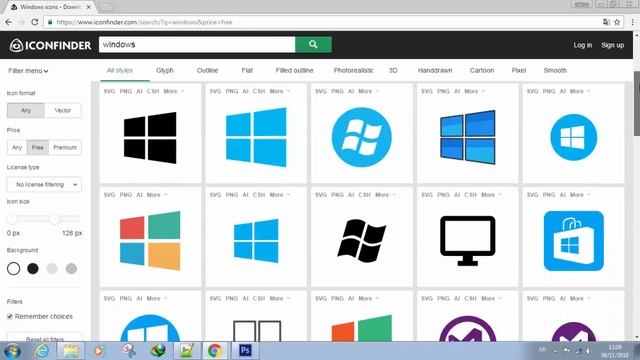This screenshot has height=360, width=640.
Task: Choose the white background swatch
Action: (13, 269)
